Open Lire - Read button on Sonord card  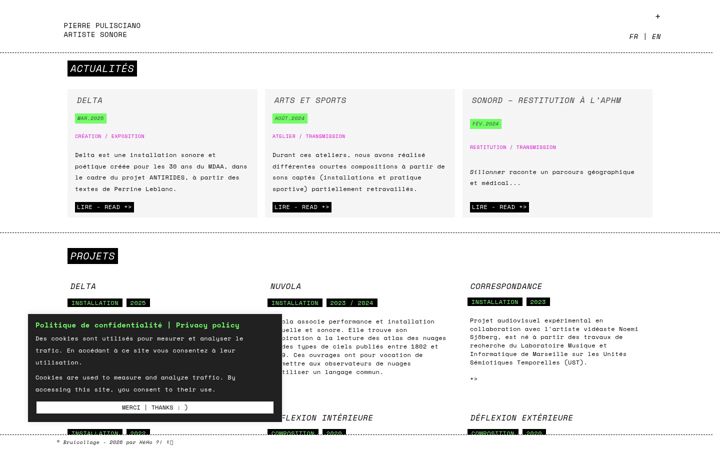click(499, 207)
